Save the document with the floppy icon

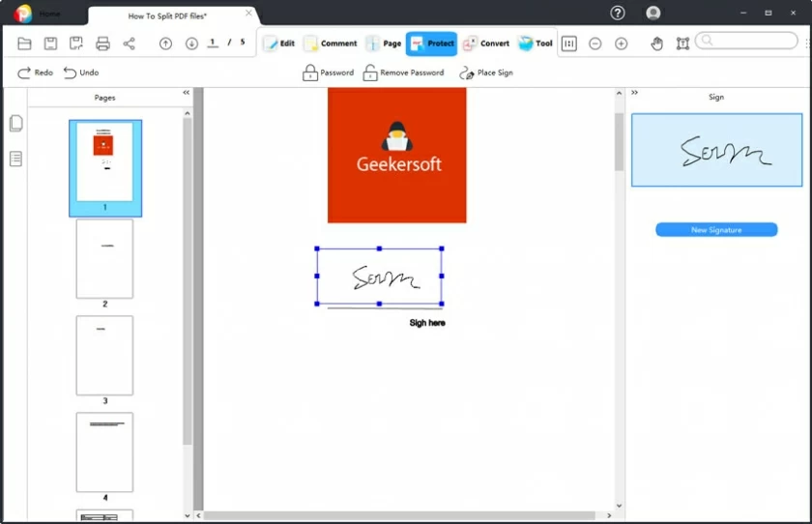(x=50, y=44)
